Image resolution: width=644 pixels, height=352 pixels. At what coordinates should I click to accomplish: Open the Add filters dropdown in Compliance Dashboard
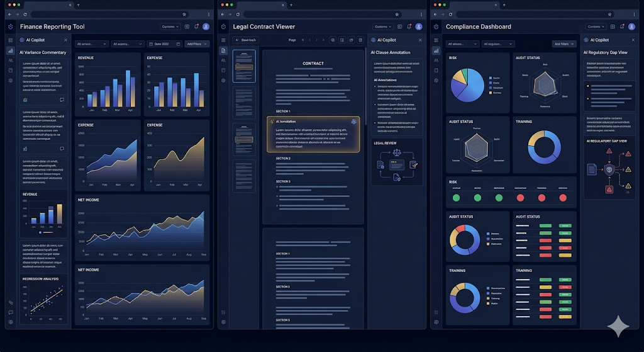pos(564,44)
